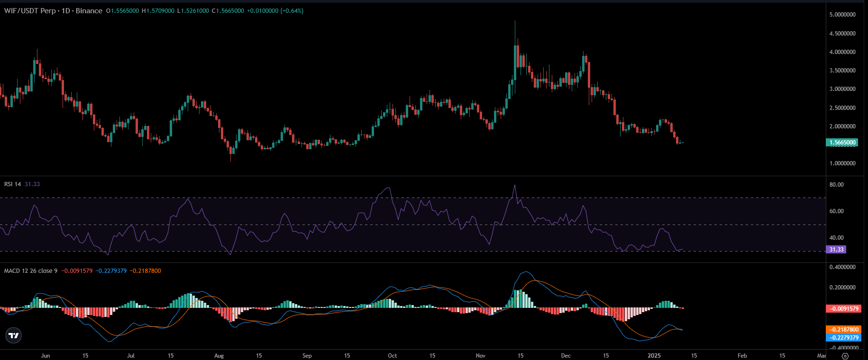This screenshot has width=868, height=360.
Task: Open the RSI 14 indicator legend
Action: pos(12,184)
